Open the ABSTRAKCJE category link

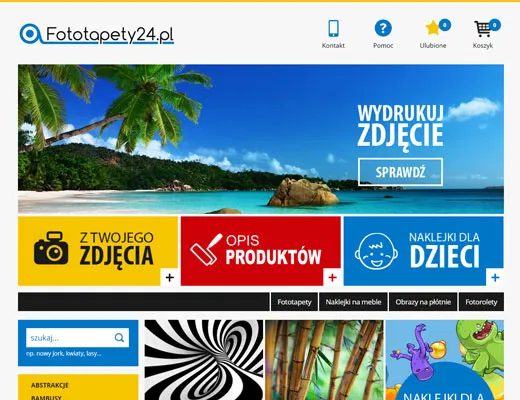pyautogui.click(x=50, y=385)
